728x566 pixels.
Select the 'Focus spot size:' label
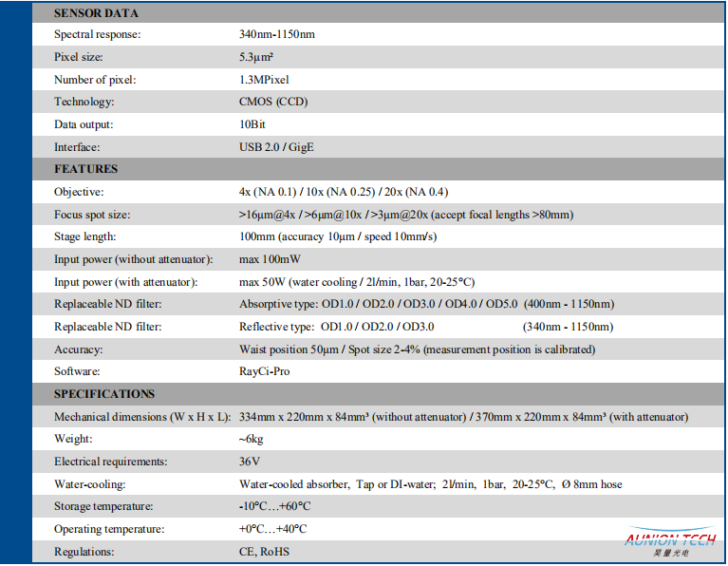point(92,215)
